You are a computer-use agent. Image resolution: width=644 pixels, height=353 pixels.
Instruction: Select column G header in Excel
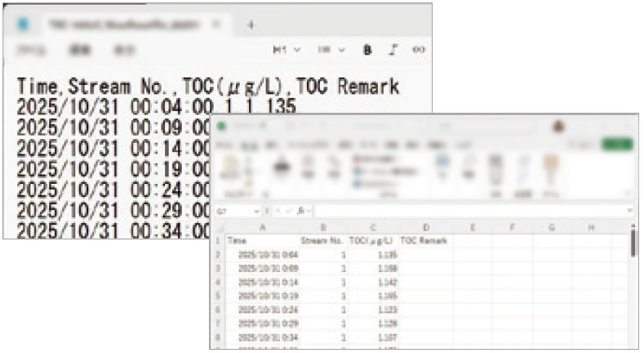[552, 227]
